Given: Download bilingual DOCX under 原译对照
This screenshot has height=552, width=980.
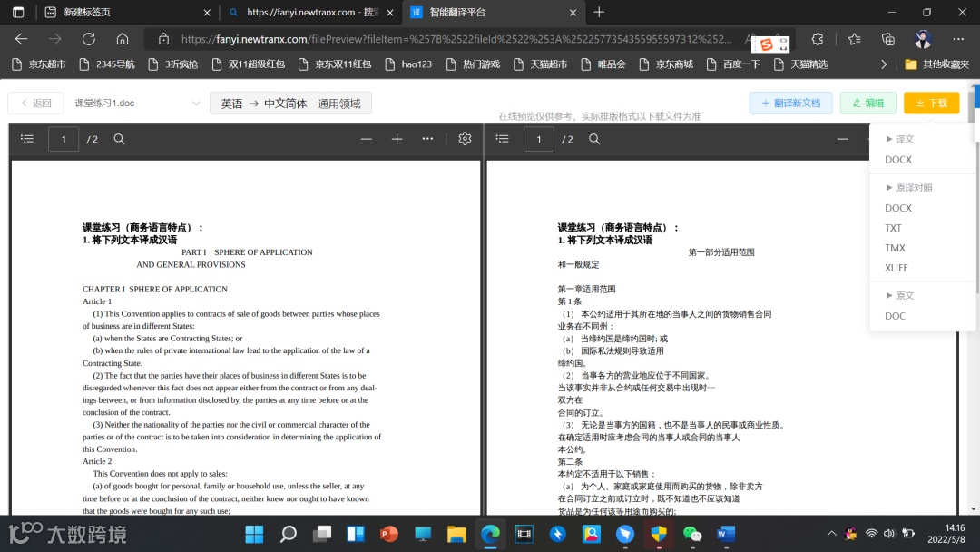Looking at the screenshot, I should (x=898, y=208).
